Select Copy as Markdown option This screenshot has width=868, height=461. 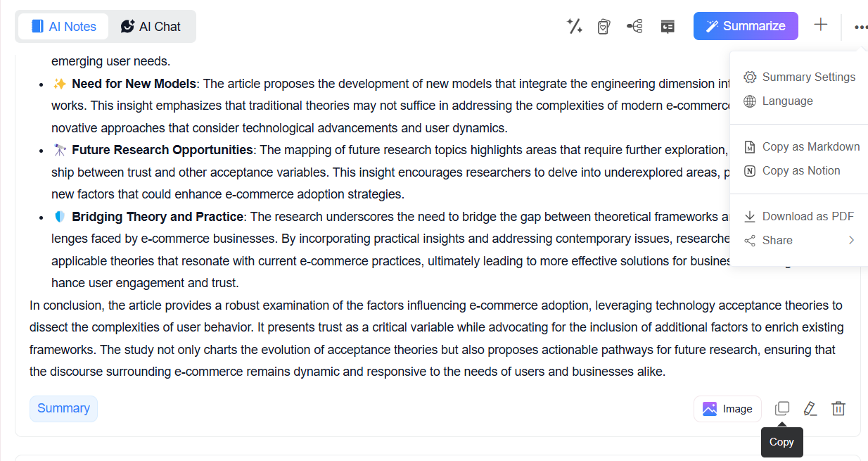pyautogui.click(x=810, y=146)
